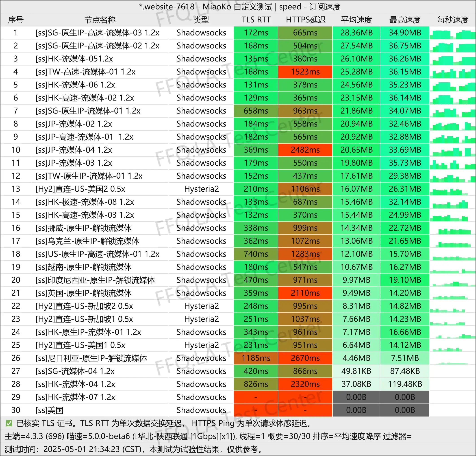
Task: Click the 420ms TLS RTT cell
Action: pos(256,371)
